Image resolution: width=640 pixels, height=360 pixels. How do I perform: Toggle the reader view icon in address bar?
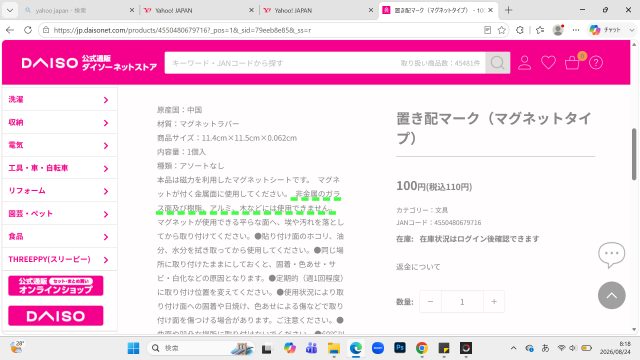pos(487,30)
